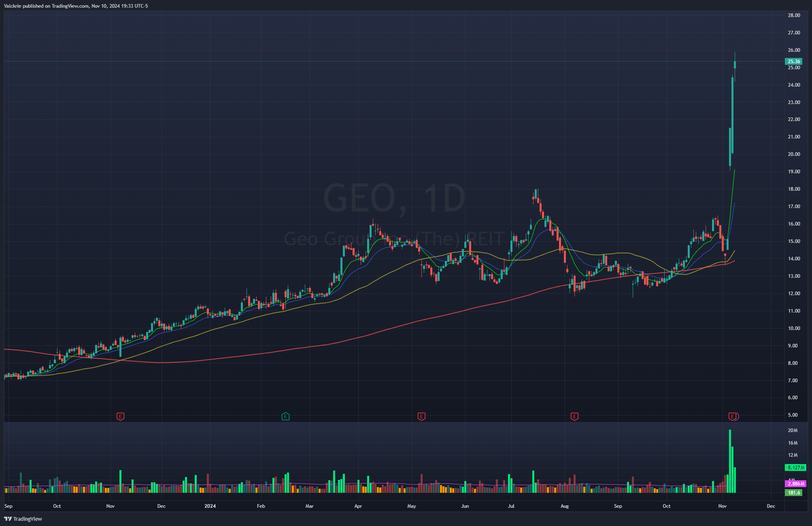Click the 8.127M volume label
Image resolution: width=812 pixels, height=526 pixels.
pos(795,468)
